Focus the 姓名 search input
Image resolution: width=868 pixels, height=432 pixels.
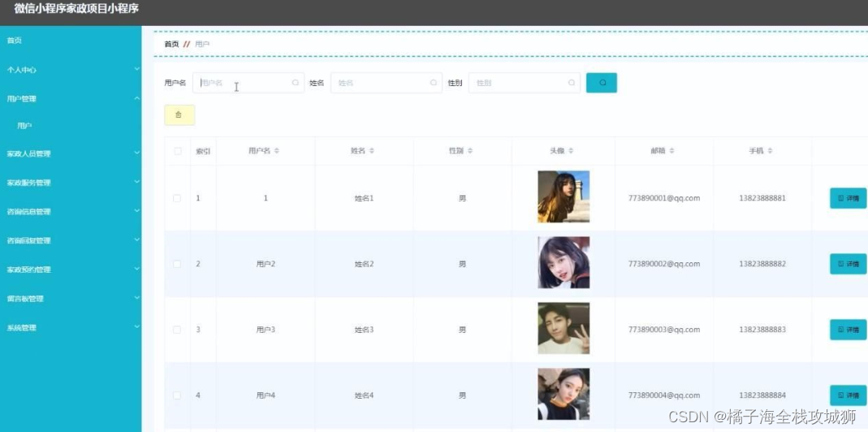pos(386,83)
